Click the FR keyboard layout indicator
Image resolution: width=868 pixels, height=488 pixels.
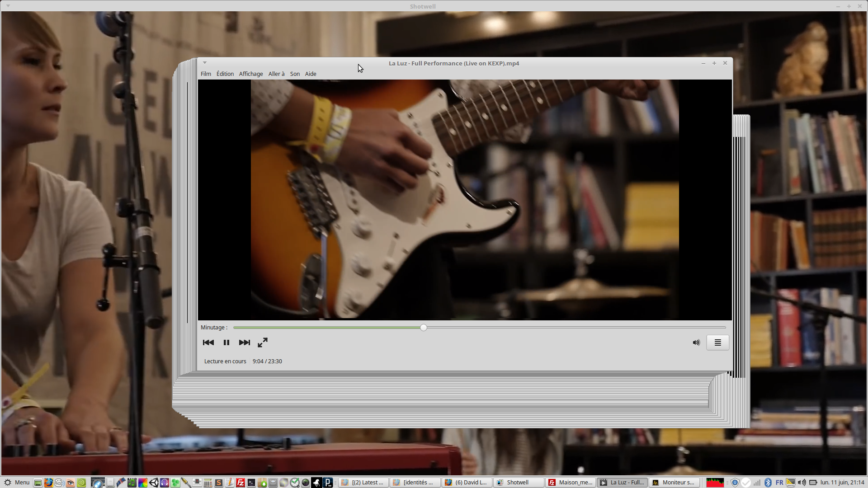tap(779, 482)
